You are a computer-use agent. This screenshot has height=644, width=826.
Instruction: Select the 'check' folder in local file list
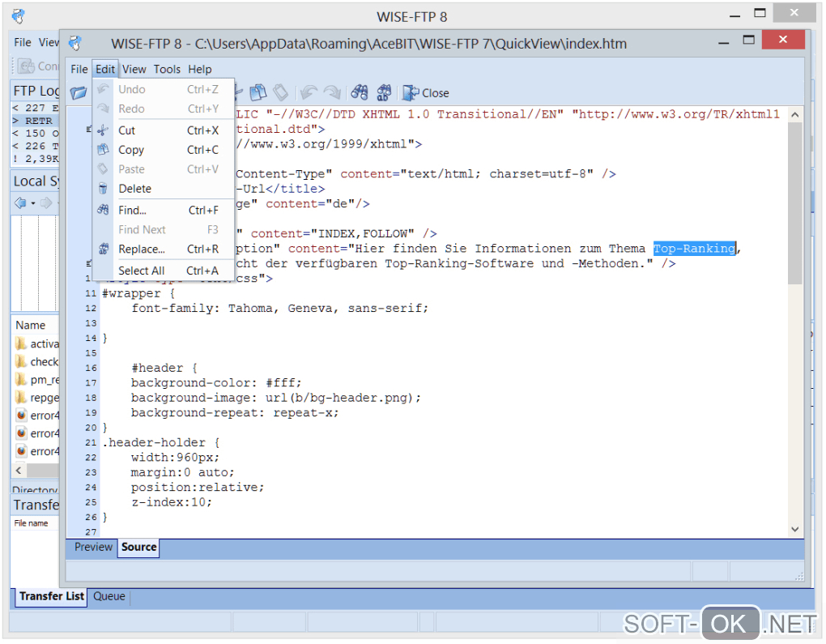click(38, 361)
